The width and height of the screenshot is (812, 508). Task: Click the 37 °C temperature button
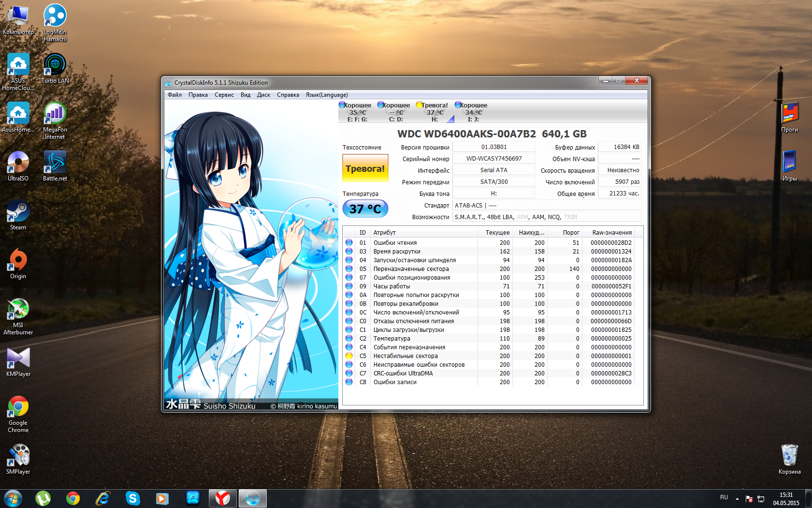[x=365, y=209]
